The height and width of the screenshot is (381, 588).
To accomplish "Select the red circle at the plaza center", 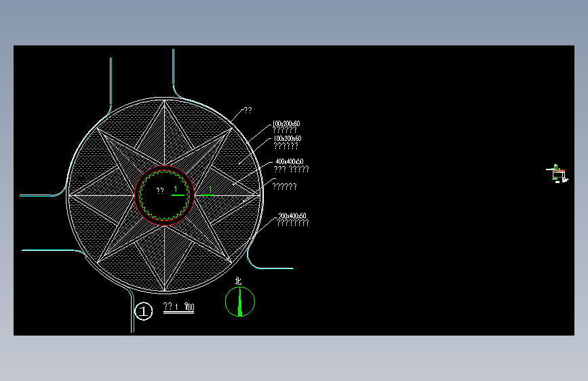I will pyautogui.click(x=164, y=195).
